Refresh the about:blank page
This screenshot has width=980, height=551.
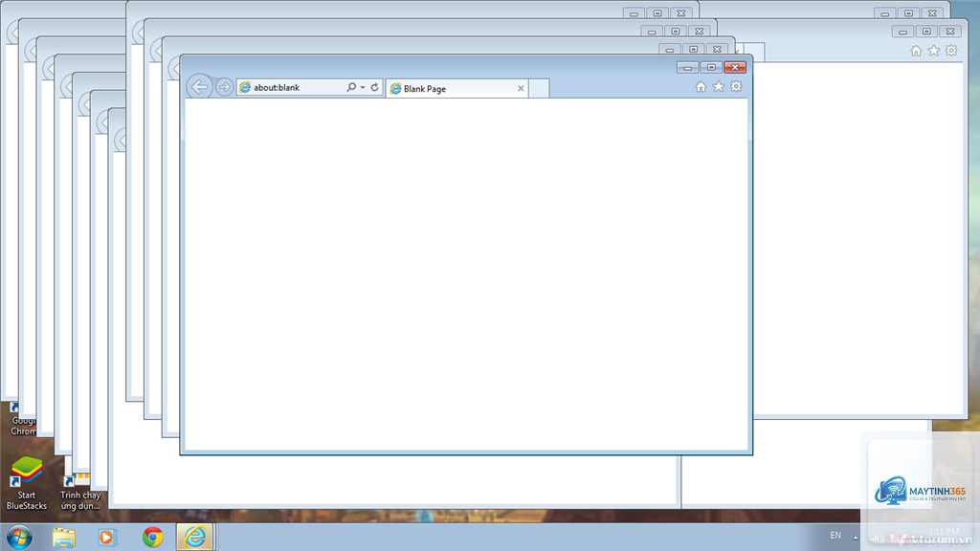374,87
